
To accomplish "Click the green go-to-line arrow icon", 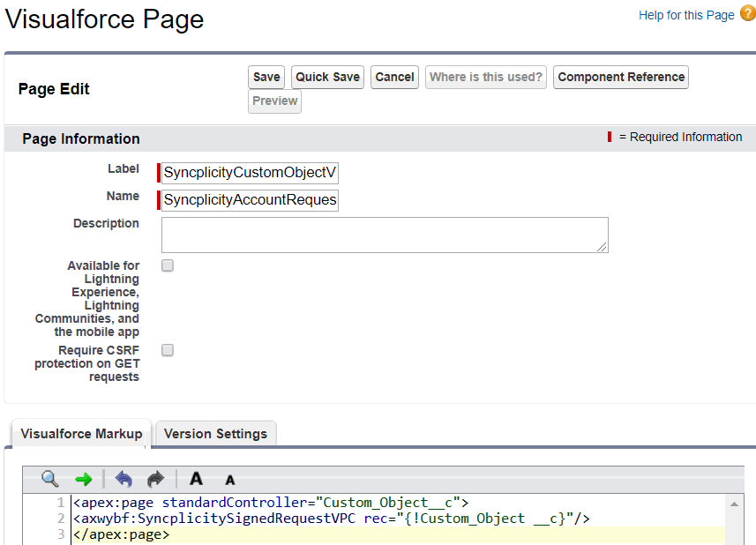I will click(x=84, y=479).
